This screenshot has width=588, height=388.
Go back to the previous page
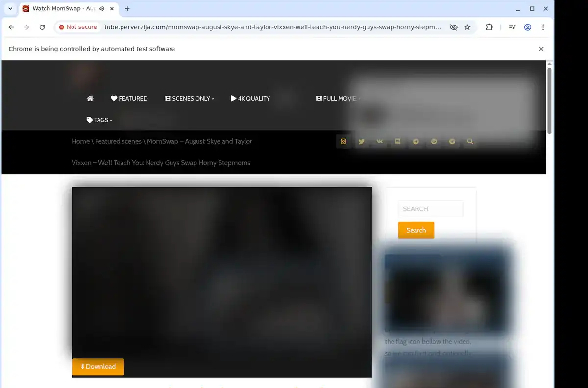click(11, 27)
